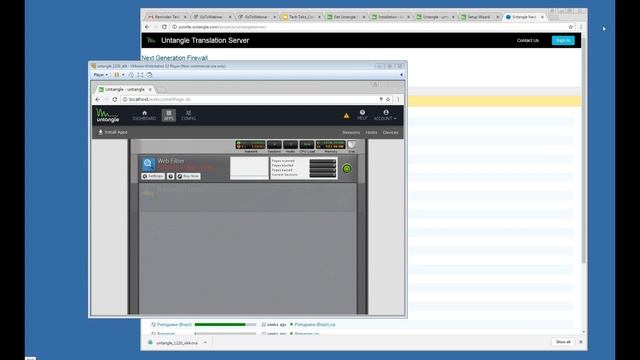Open the Next Generation Firewall link
640x360 pixels.
[x=175, y=58]
